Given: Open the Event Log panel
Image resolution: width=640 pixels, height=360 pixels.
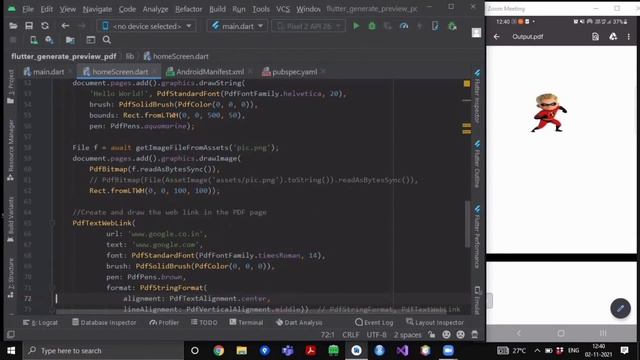Looking at the screenshot, I should tap(374, 322).
